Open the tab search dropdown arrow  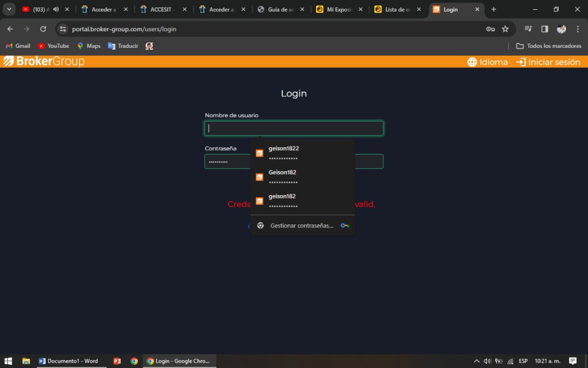(x=9, y=9)
